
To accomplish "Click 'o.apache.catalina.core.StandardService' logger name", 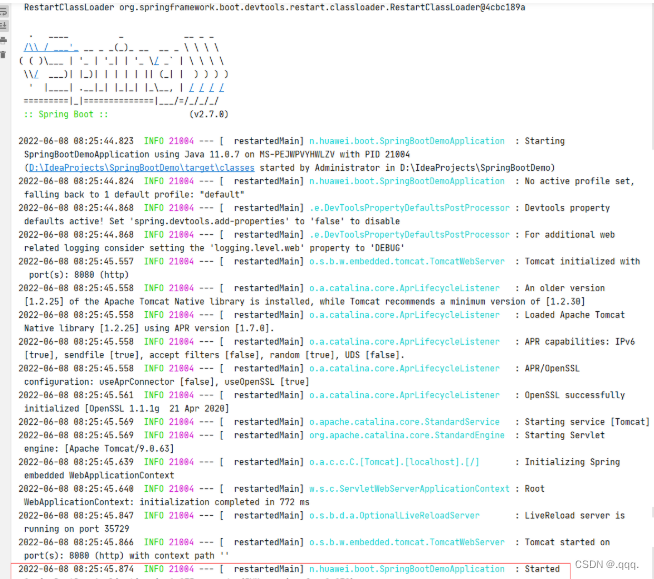I will [404, 421].
